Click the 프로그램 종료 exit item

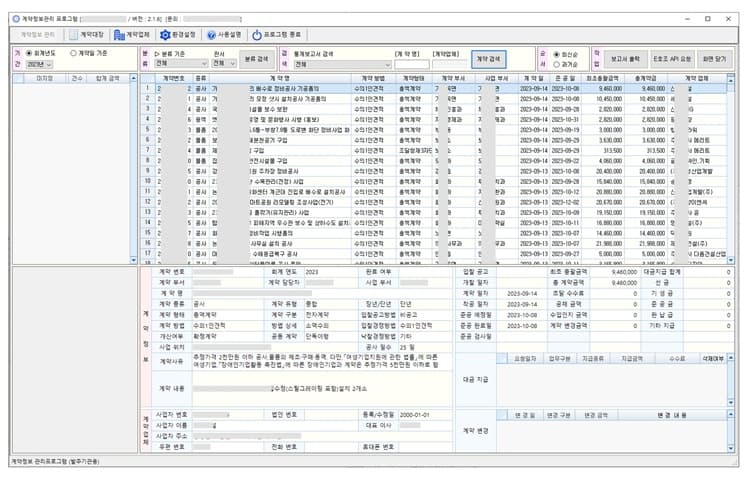click(x=277, y=35)
